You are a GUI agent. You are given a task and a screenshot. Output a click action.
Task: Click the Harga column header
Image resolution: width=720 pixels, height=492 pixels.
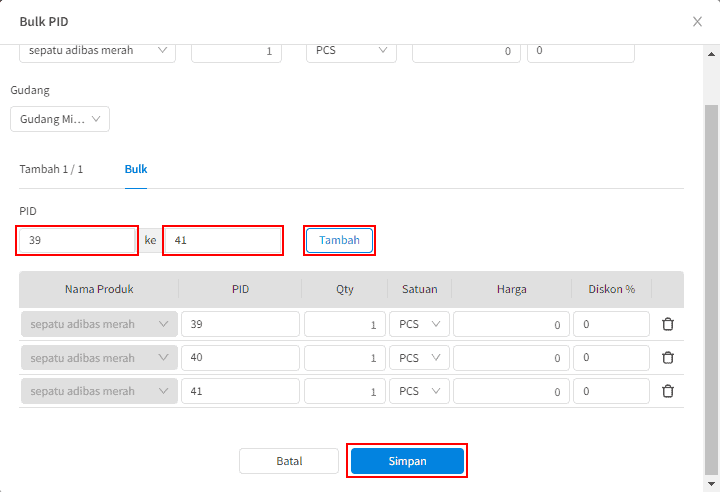512,289
